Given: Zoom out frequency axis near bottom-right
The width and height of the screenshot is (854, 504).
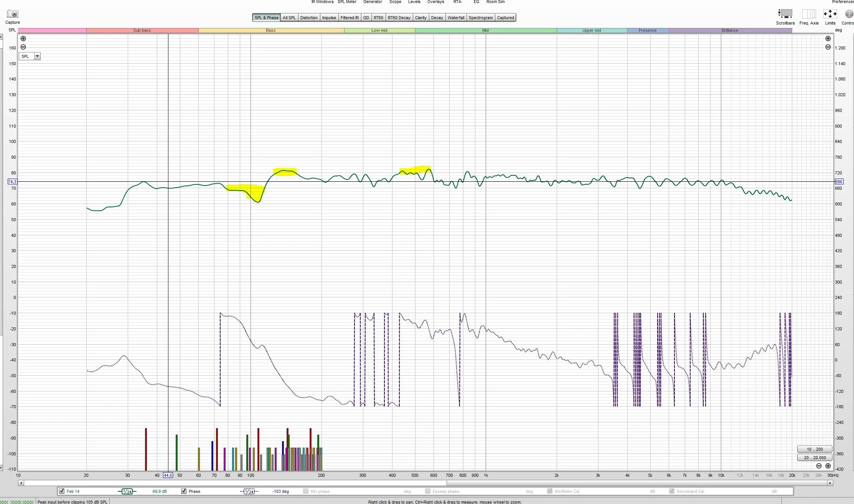Looking at the screenshot, I should pyautogui.click(x=819, y=466).
